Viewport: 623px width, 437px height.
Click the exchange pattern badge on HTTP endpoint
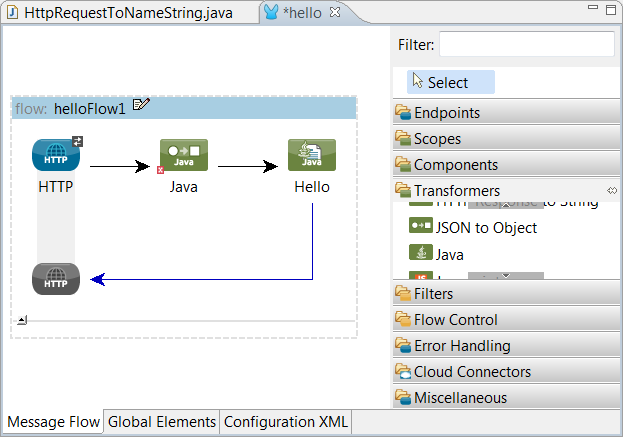coord(77,141)
